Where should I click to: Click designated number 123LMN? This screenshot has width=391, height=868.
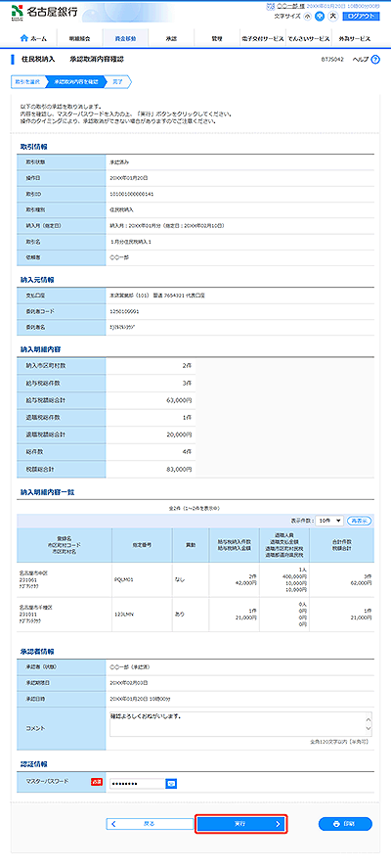coord(125,615)
